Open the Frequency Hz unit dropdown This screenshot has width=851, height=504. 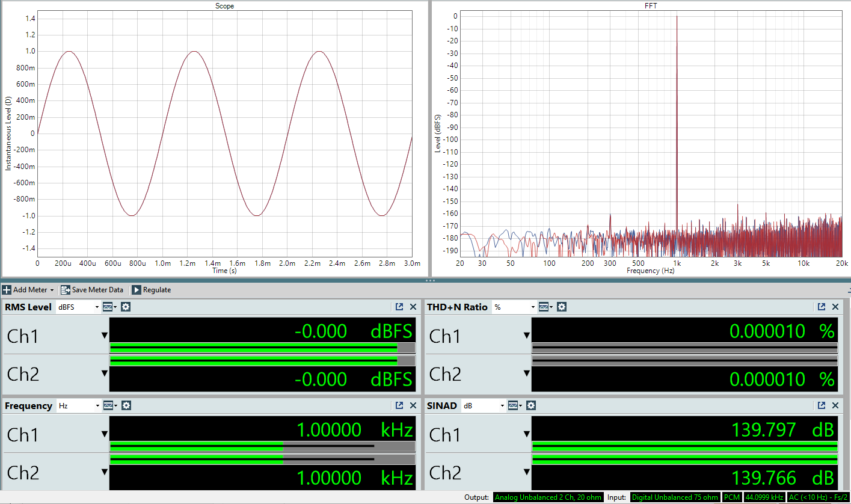point(78,405)
